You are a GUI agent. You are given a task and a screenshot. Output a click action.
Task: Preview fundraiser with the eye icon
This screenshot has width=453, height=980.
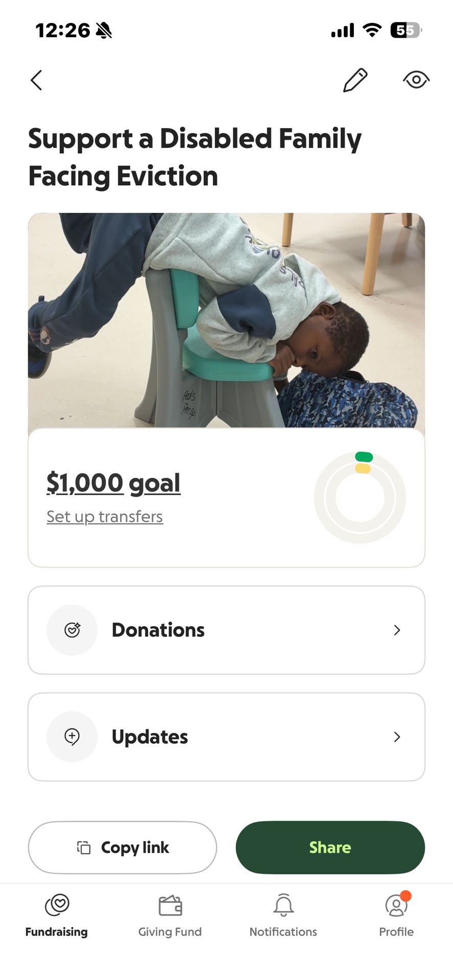pos(416,80)
